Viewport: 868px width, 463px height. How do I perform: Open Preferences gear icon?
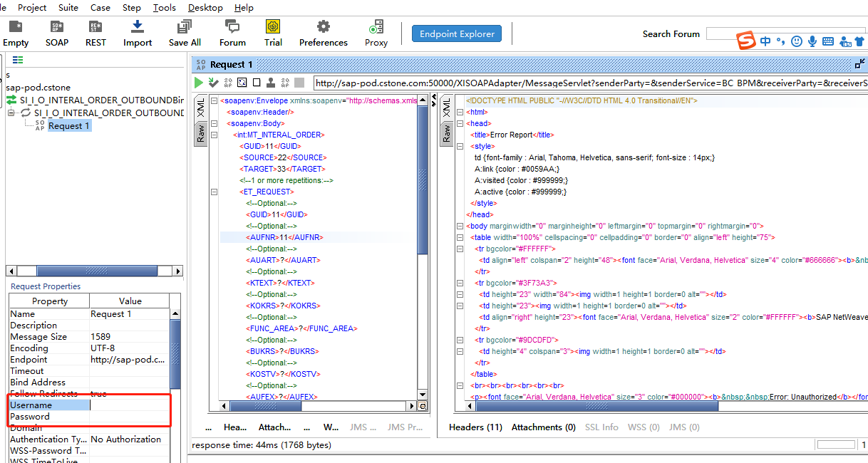(324, 33)
